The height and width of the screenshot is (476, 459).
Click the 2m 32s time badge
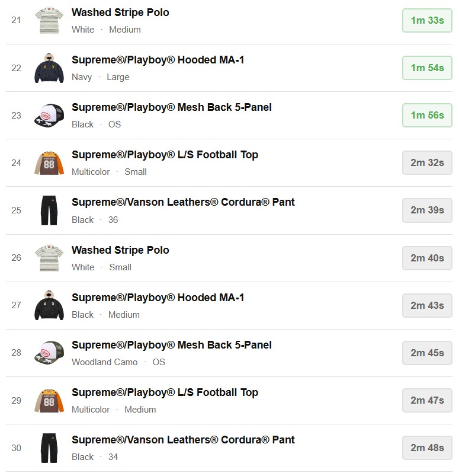tap(427, 163)
